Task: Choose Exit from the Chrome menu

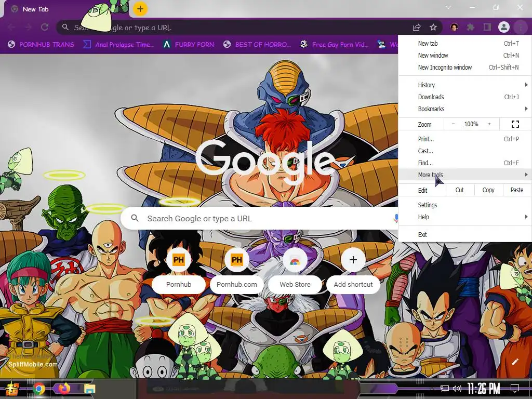Action: (x=465, y=234)
